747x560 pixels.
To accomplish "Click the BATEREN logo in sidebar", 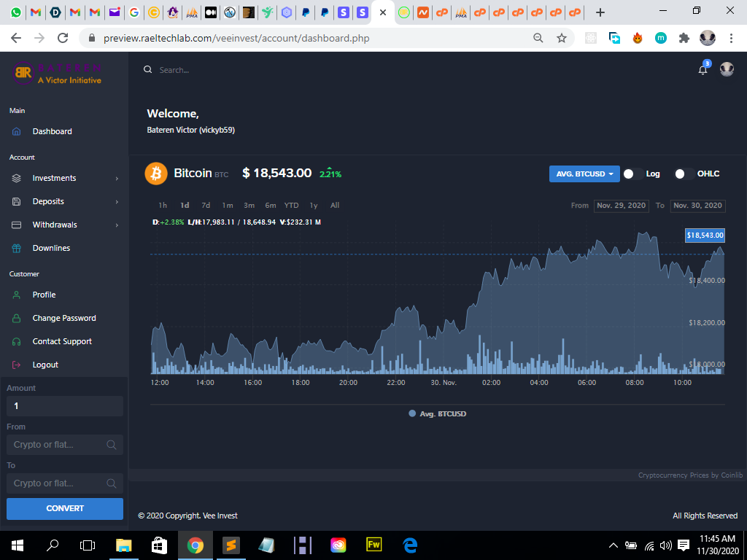I will click(x=57, y=74).
